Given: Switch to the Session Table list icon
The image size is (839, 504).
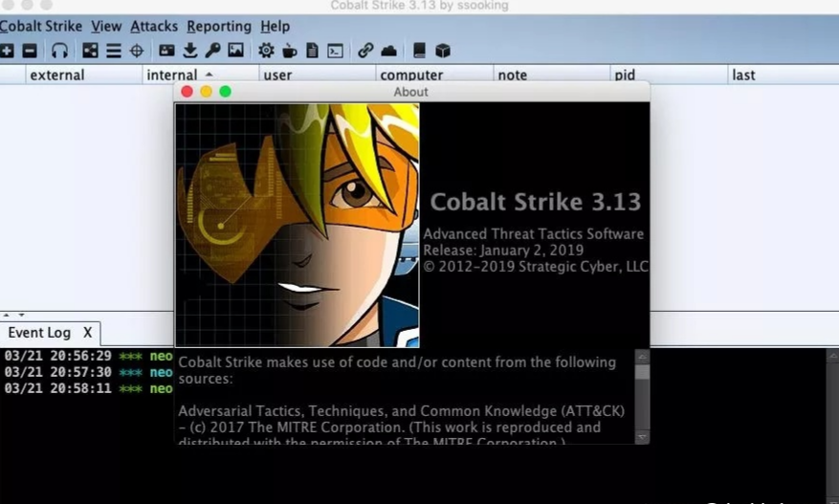Looking at the screenshot, I should point(114,51).
